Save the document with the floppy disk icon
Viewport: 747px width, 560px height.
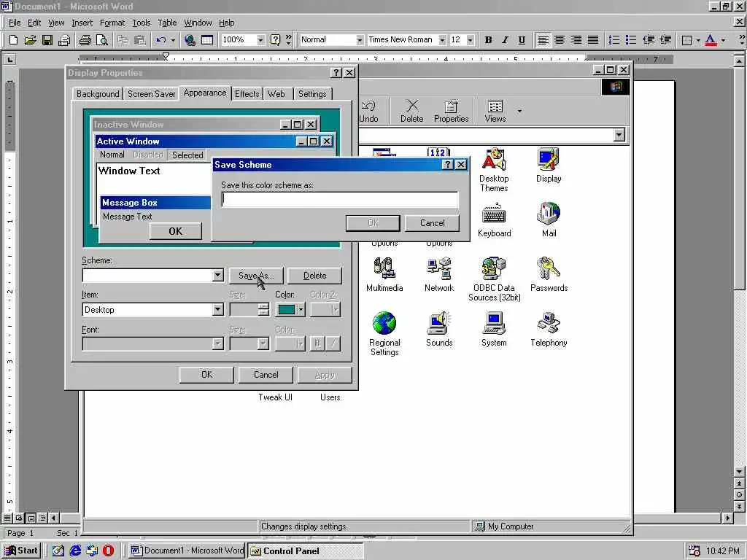tap(47, 40)
